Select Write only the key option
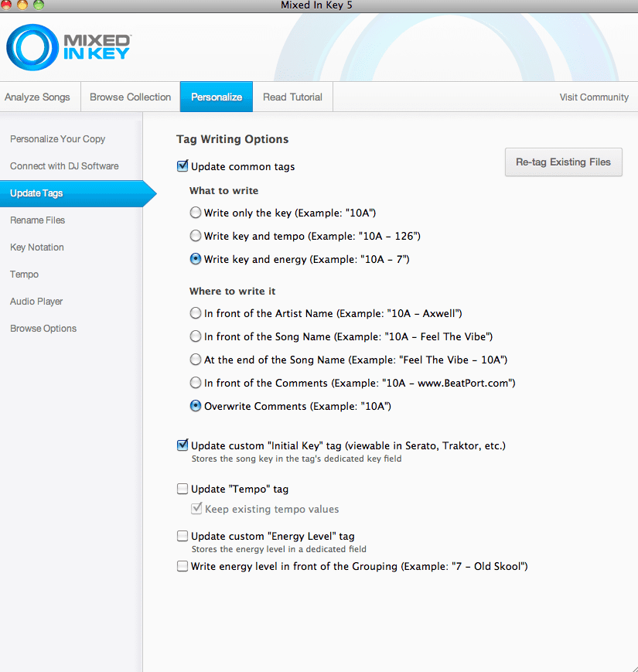The image size is (638, 672). [x=196, y=213]
